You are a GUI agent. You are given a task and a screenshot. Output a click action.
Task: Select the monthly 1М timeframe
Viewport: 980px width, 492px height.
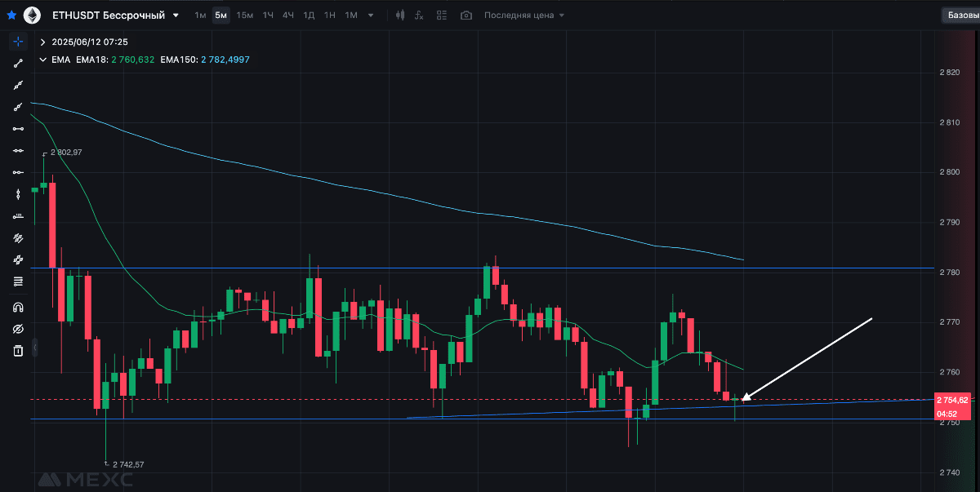coord(350,16)
